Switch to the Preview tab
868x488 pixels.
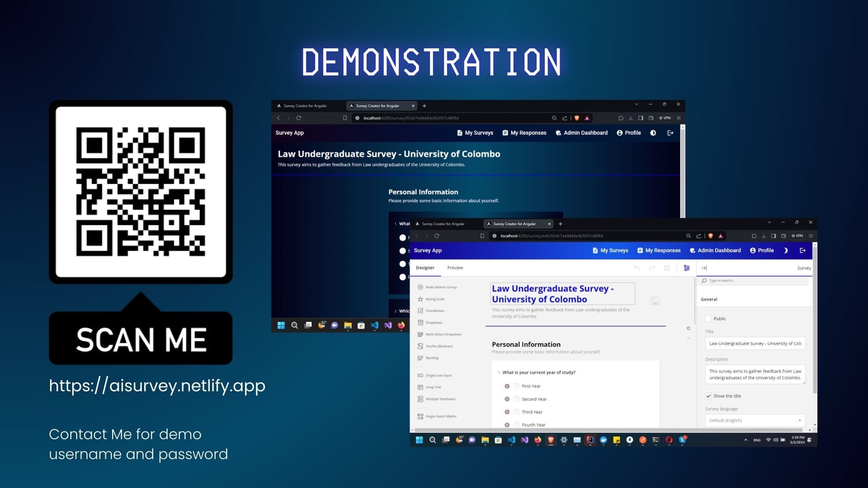click(455, 268)
